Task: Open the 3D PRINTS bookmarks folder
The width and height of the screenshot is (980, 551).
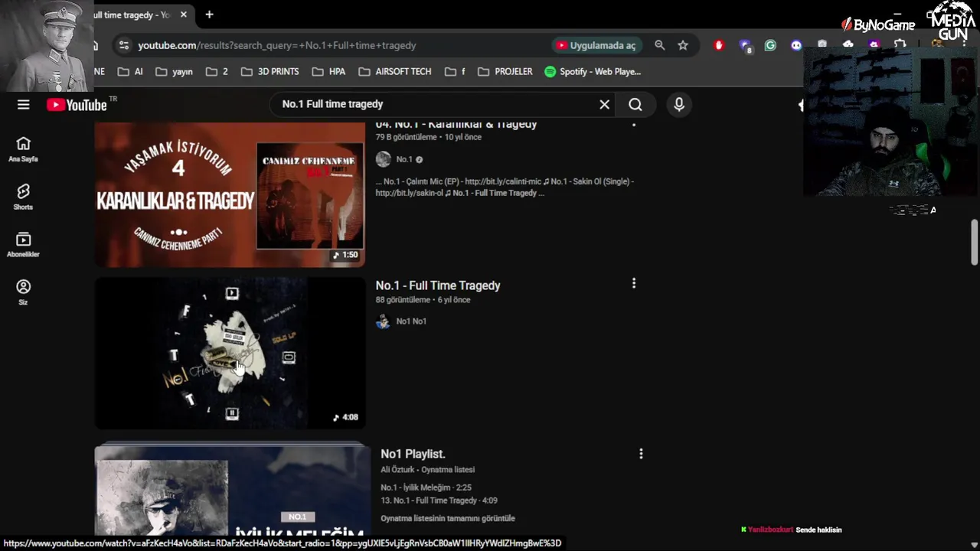Action: (x=269, y=71)
